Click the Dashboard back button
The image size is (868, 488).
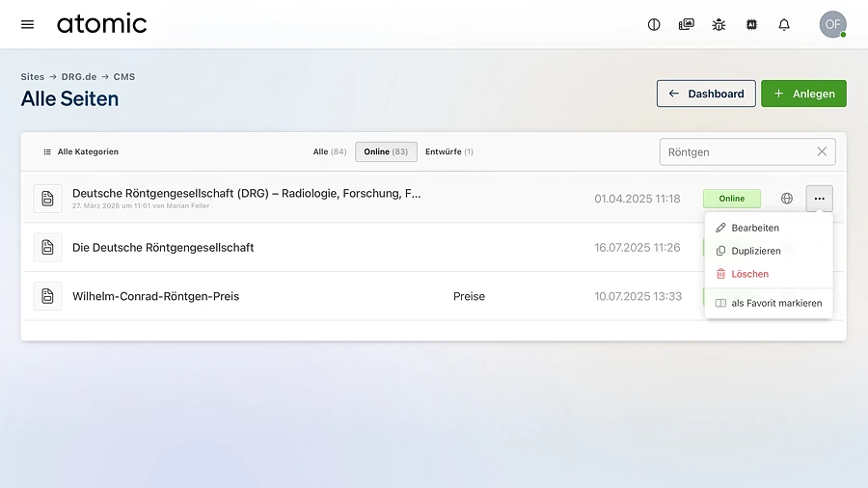pos(706,94)
